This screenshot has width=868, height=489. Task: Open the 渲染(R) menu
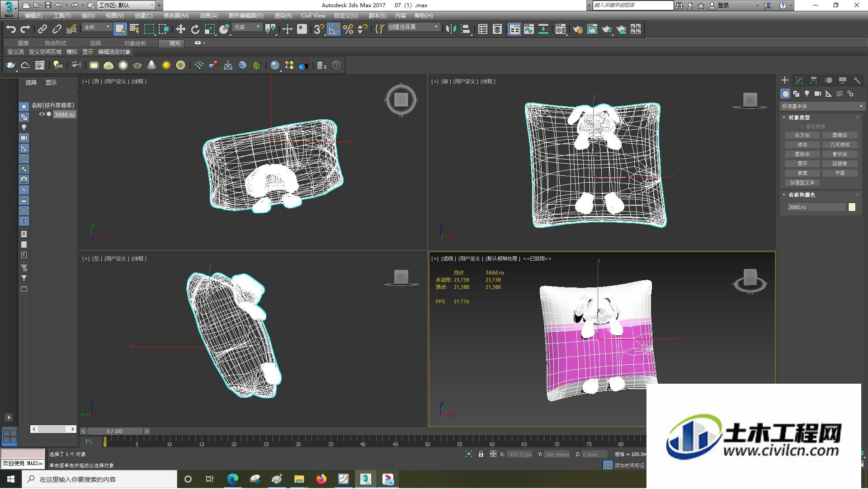click(x=283, y=16)
